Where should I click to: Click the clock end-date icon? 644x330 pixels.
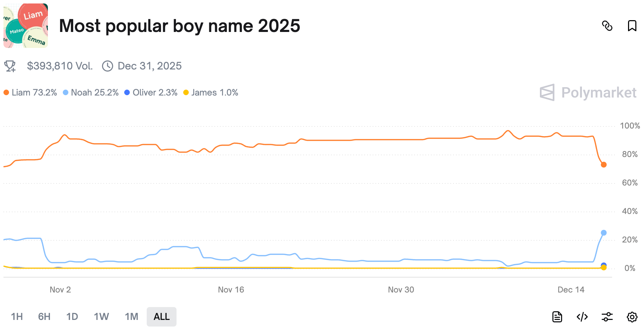pyautogui.click(x=108, y=66)
